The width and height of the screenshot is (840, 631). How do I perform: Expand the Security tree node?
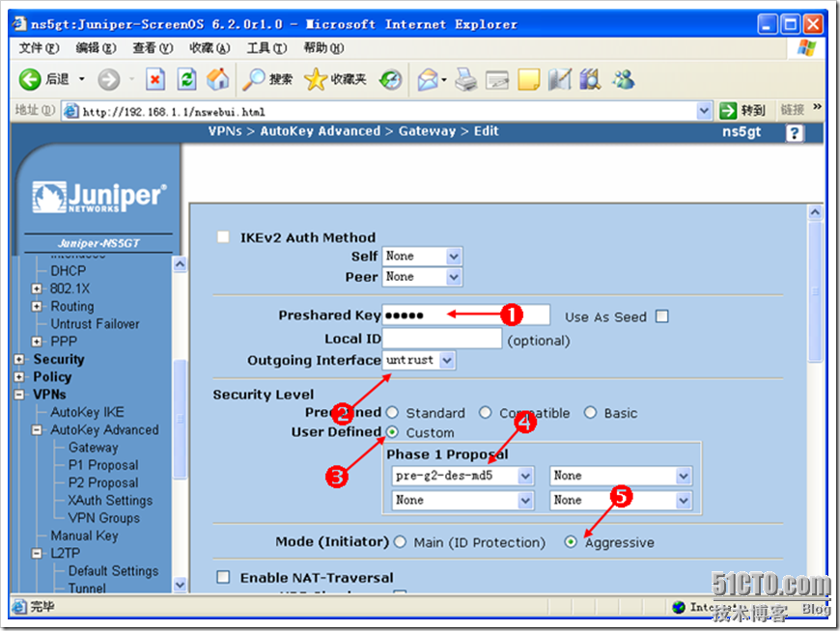click(x=19, y=359)
